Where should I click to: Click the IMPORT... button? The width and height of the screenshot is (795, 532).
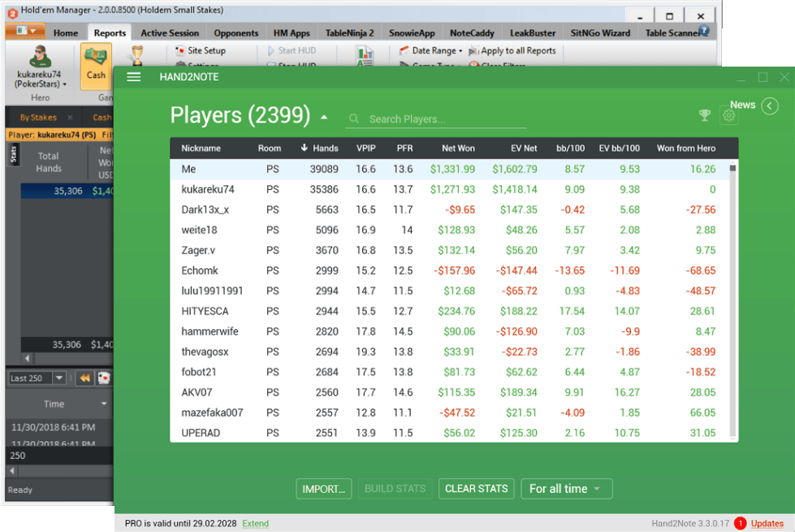point(323,489)
